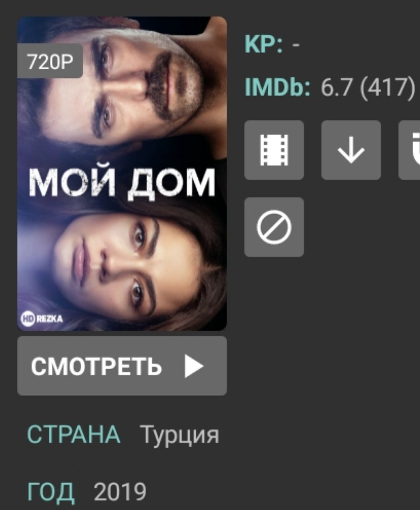Tap the МОЙ ДОМ title on poster
The height and width of the screenshot is (510, 420).
[x=122, y=183]
